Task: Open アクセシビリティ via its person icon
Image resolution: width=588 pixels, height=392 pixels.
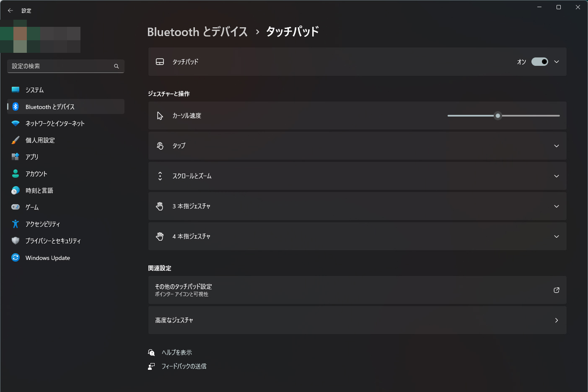Action: (x=16, y=224)
